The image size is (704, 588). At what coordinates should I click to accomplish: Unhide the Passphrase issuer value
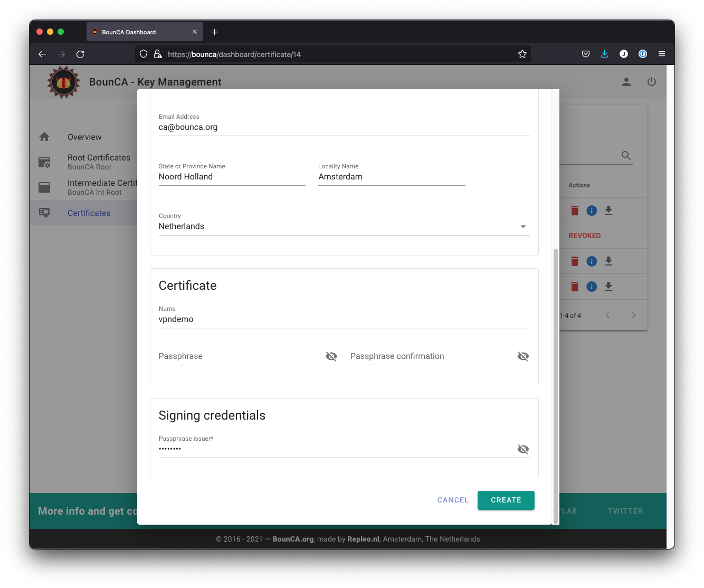(523, 449)
